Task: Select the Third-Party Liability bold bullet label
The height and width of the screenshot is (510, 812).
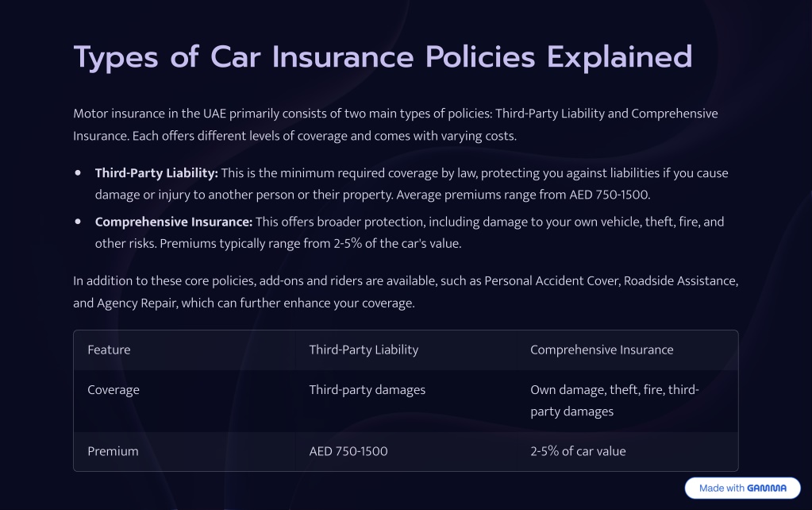Action: [156, 173]
